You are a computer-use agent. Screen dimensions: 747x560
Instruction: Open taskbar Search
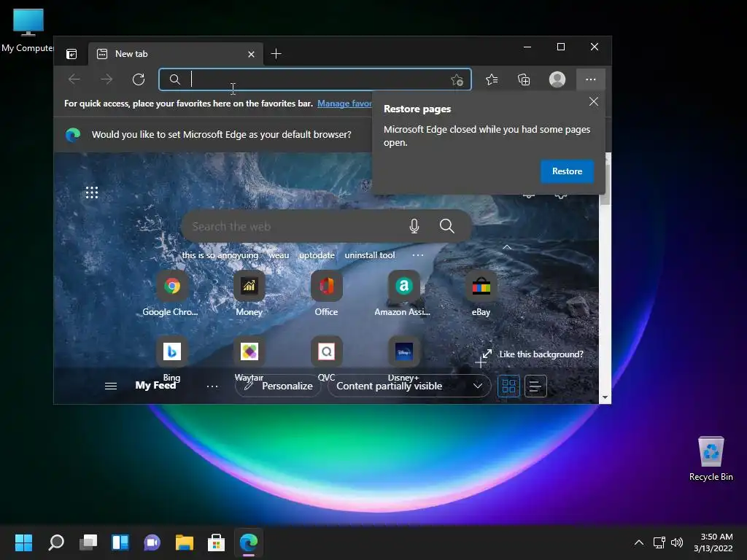[56, 542]
